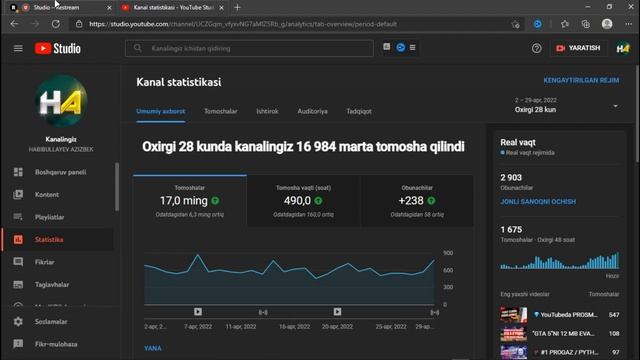This screenshot has width=640, height=360.
Task: Open the Kontent sidebar icon
Action: (18, 195)
